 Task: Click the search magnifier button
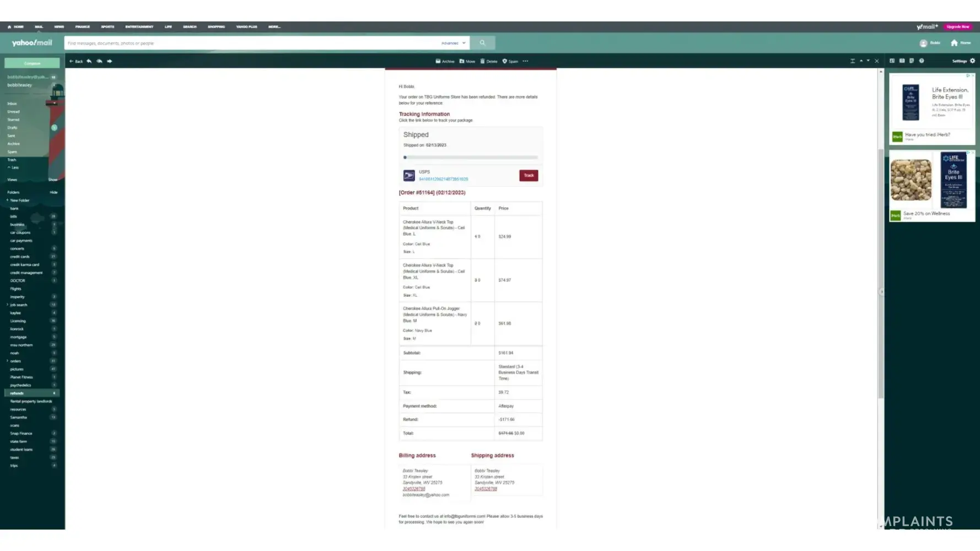[482, 43]
